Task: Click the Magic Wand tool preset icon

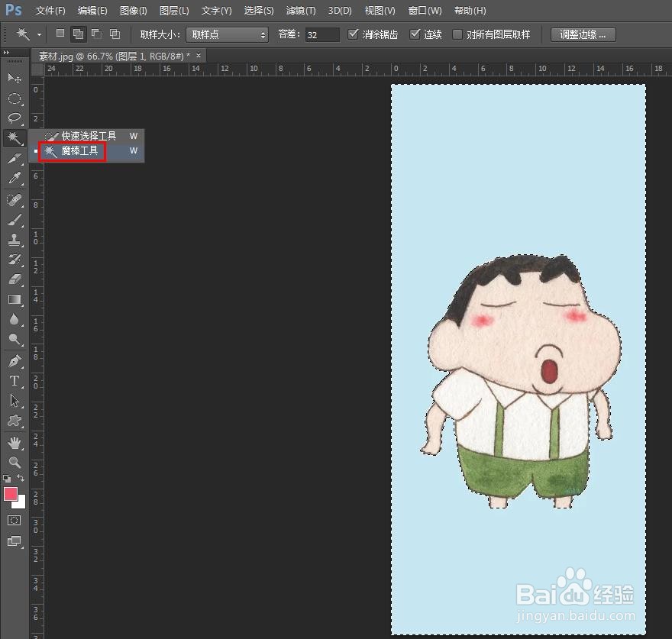Action: tap(23, 34)
